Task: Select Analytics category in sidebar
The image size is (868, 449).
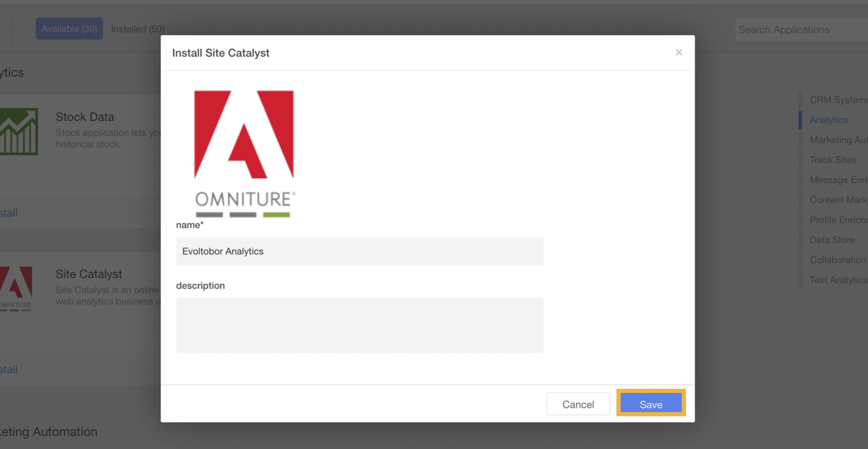Action: pos(829,120)
